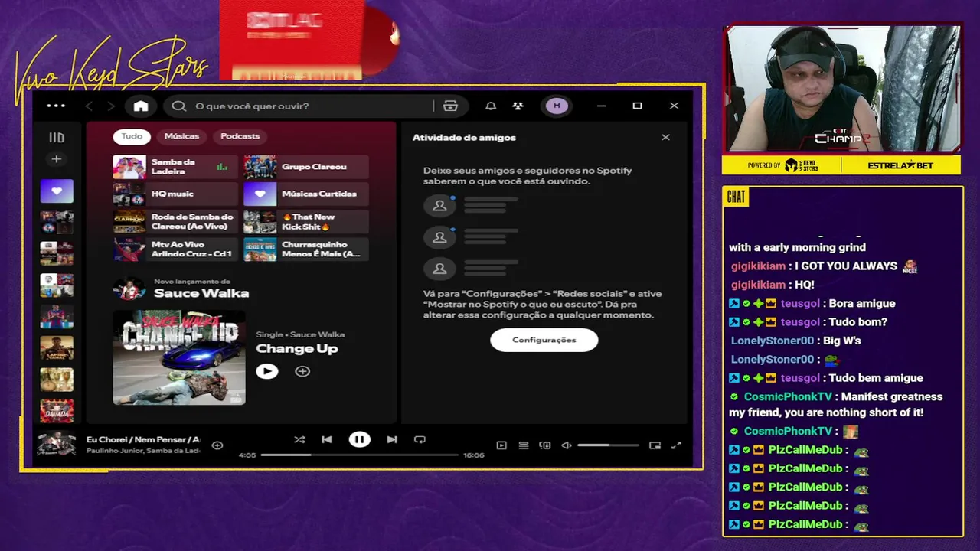Click the 'Vivo Keyd Stars' logo

click(111, 71)
